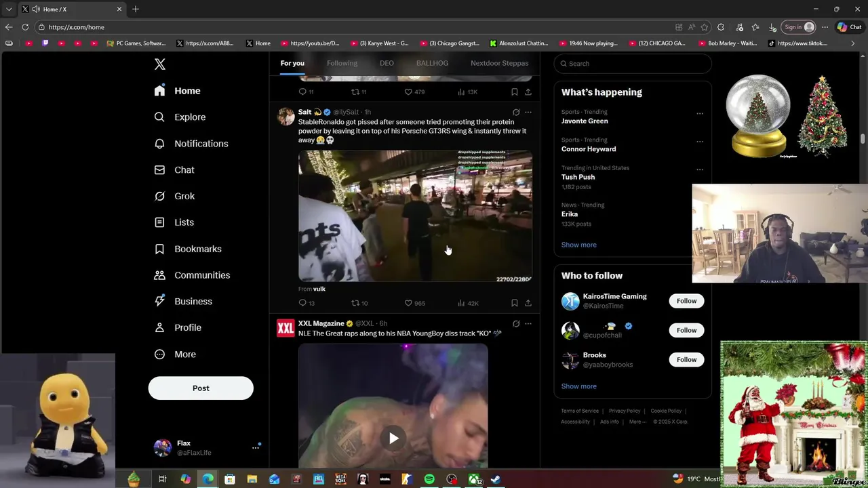Viewport: 868px width, 488px height.
Task: Open options for Connor Heyward trend
Action: [x=700, y=142]
